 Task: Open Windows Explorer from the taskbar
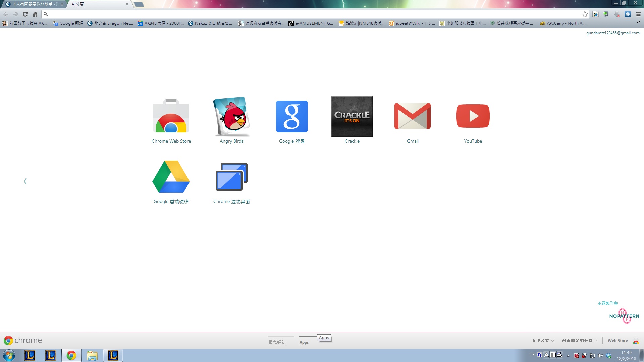pyautogui.click(x=92, y=355)
